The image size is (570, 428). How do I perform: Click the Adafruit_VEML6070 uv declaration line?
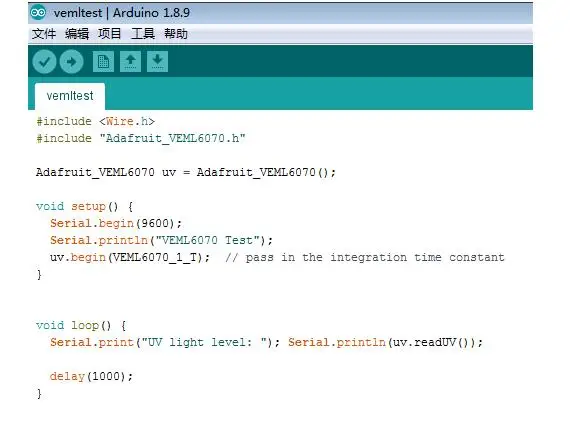coord(186,172)
